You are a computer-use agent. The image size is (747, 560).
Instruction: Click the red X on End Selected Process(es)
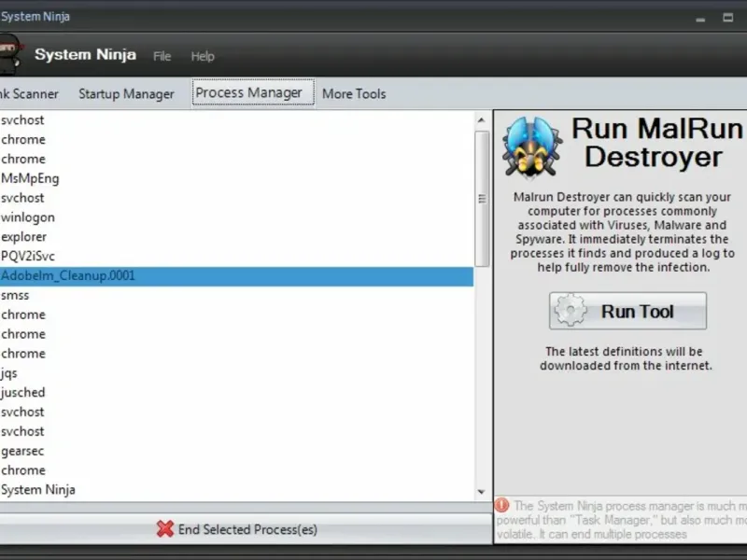[x=165, y=529]
